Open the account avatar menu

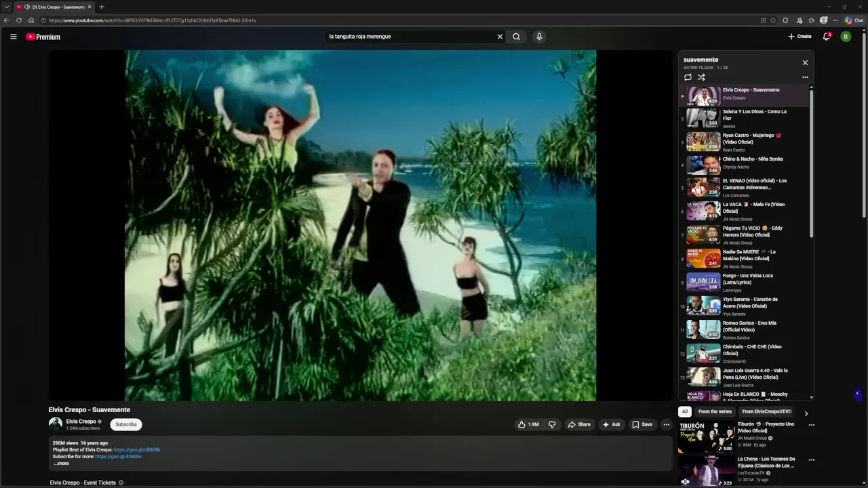[x=846, y=37]
